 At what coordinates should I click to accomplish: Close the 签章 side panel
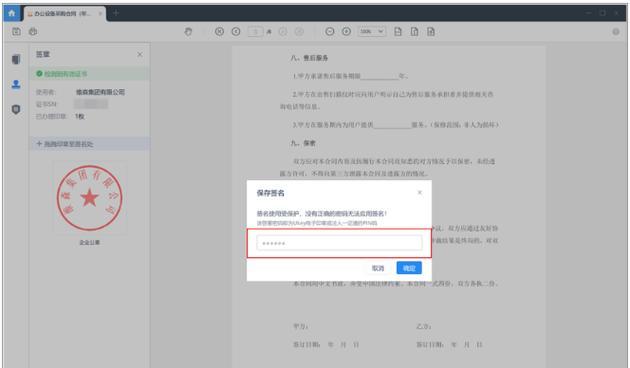click(140, 54)
